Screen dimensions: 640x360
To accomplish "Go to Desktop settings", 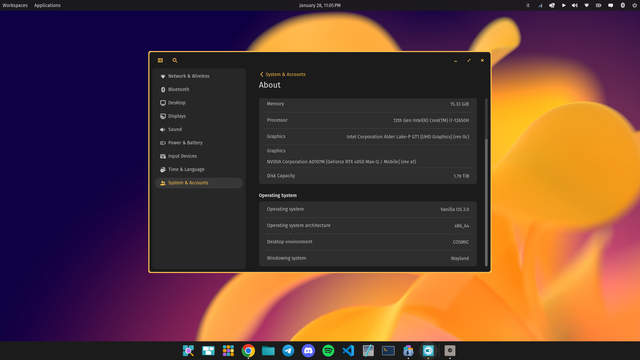I will (199, 103).
